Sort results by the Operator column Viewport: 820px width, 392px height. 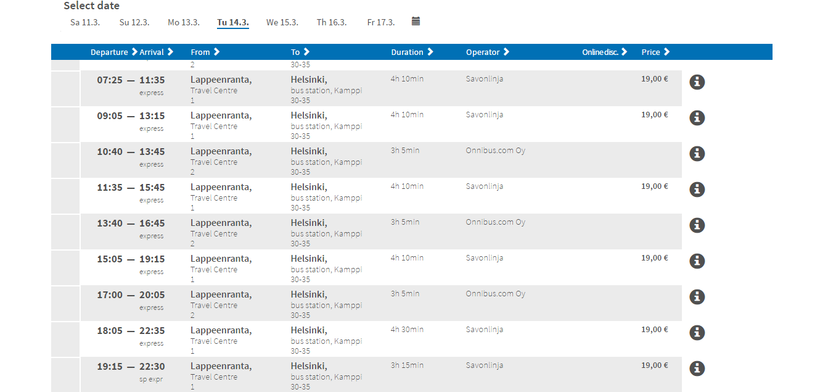click(487, 52)
